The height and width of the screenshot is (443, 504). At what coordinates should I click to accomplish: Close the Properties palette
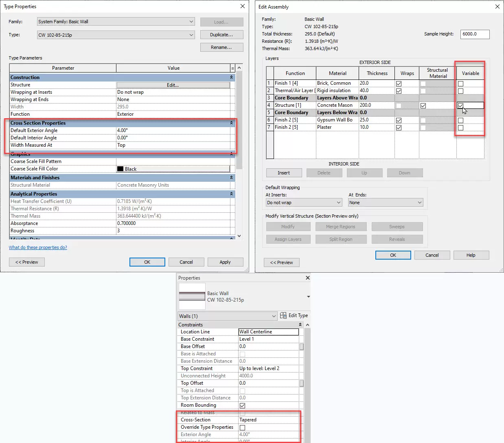307,278
